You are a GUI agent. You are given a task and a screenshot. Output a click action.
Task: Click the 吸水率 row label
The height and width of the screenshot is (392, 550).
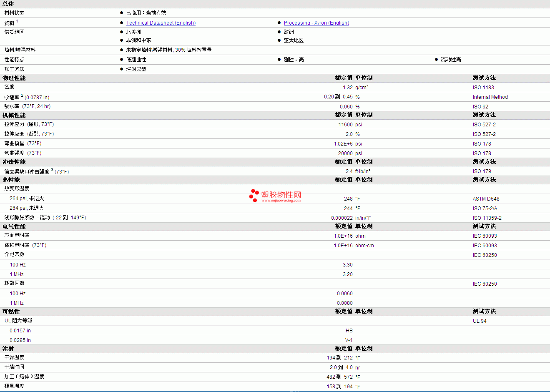click(x=12, y=106)
